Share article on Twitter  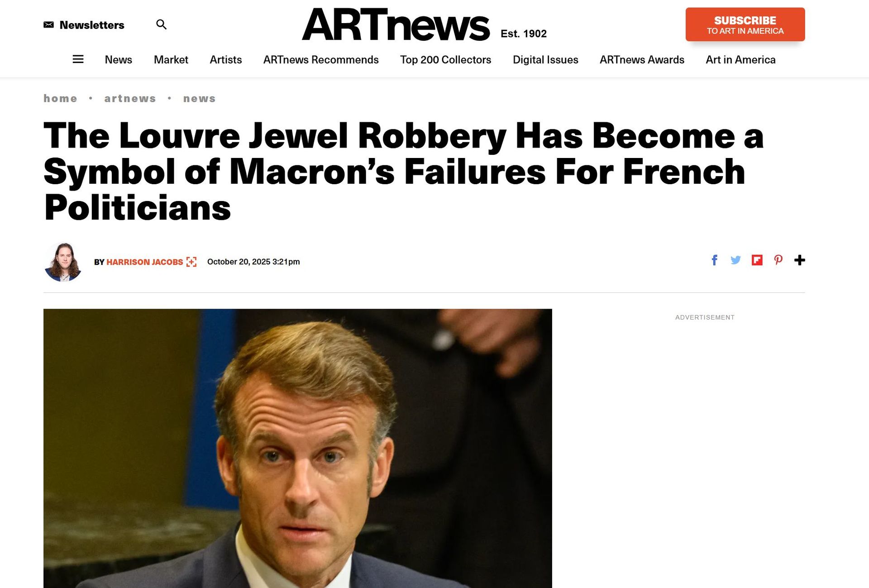coord(735,260)
